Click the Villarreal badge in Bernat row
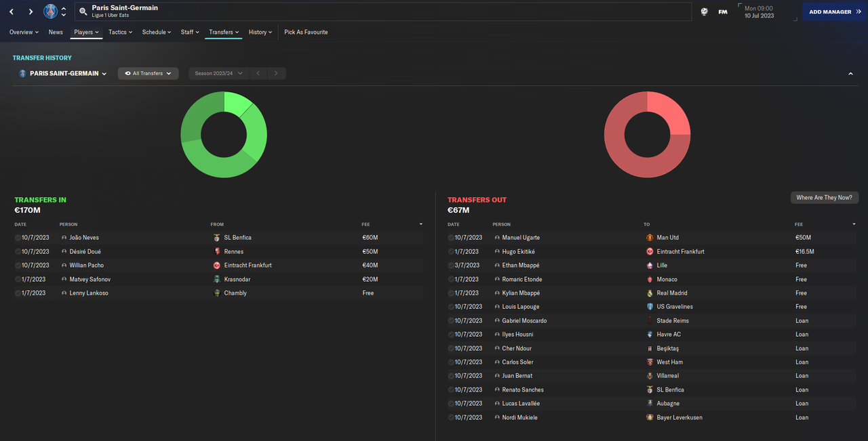Image resolution: width=868 pixels, height=441 pixels. [650, 376]
